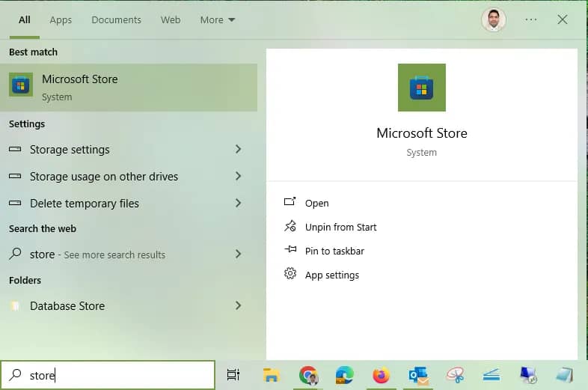Click Delete temporary files result text

click(x=85, y=204)
